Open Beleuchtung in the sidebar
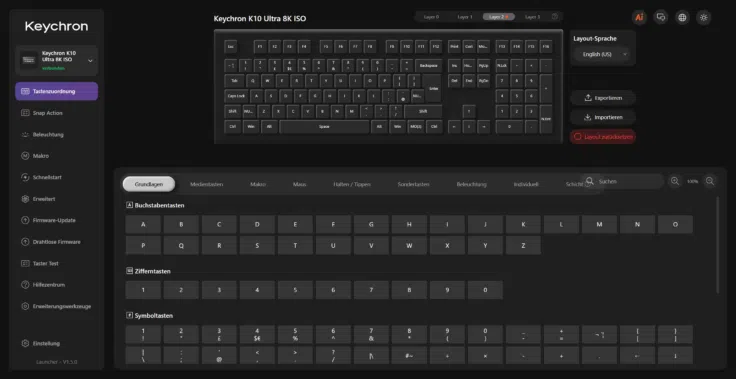 coord(57,134)
